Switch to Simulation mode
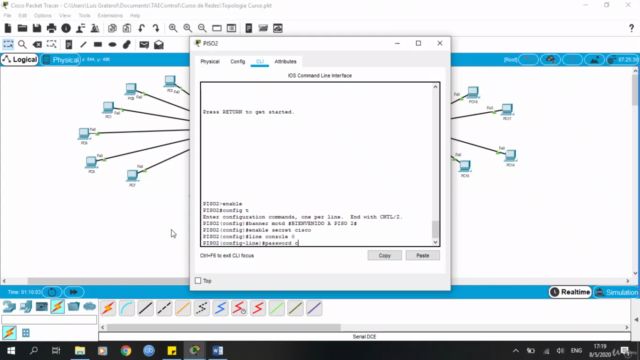 (x=617, y=292)
